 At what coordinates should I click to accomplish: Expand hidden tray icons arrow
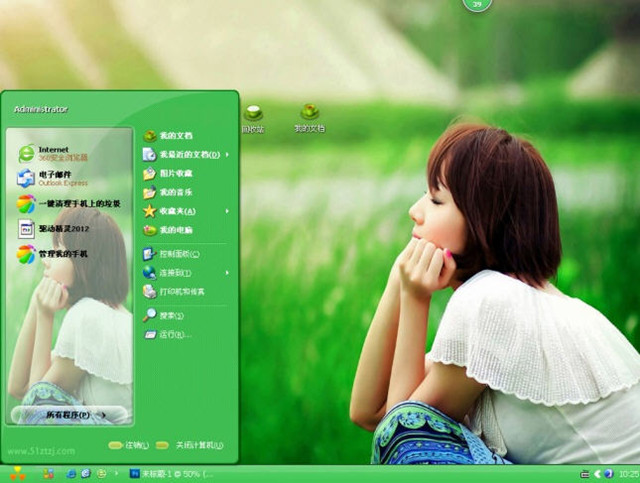[x=597, y=474]
